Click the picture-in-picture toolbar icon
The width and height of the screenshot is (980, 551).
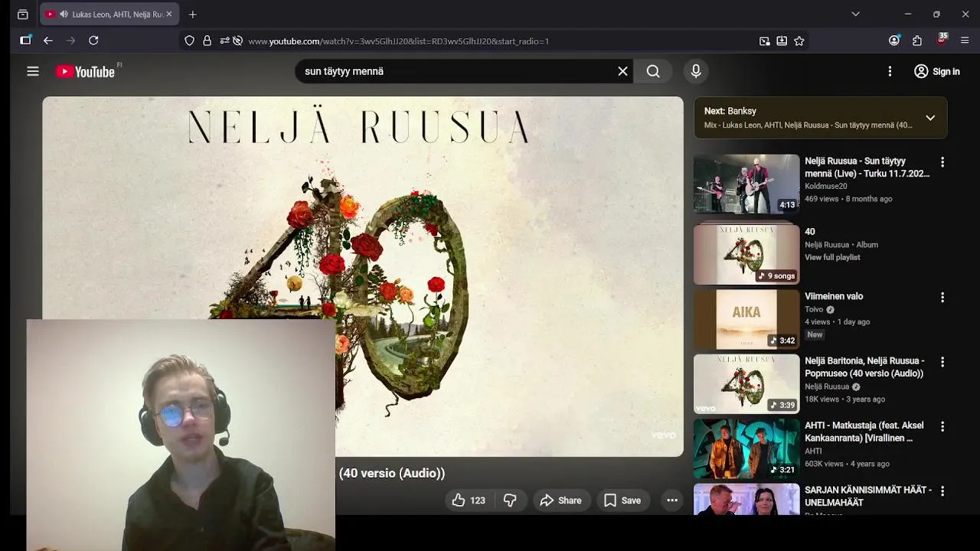coord(764,41)
